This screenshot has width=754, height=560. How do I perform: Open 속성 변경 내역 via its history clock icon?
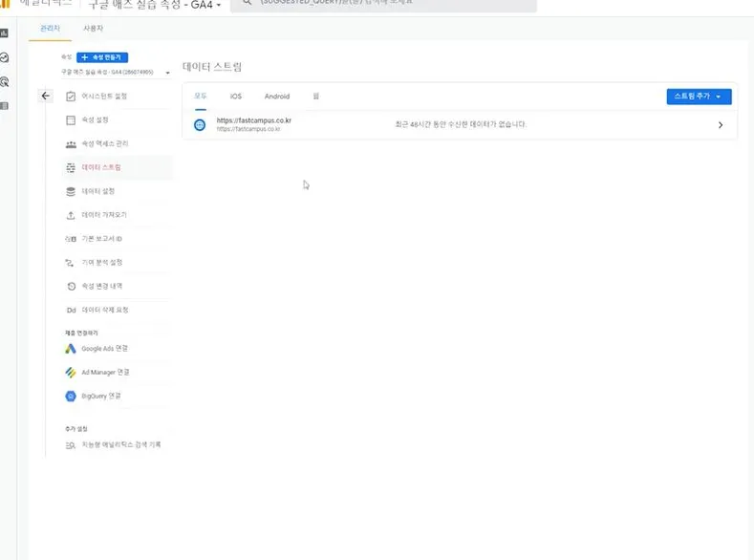(71, 287)
